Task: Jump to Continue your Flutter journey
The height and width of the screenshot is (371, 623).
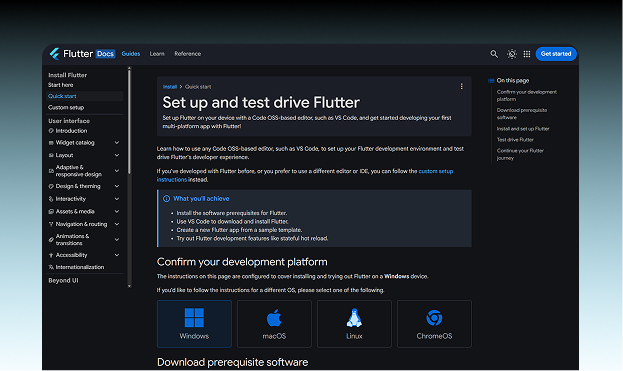Action: coord(520,155)
